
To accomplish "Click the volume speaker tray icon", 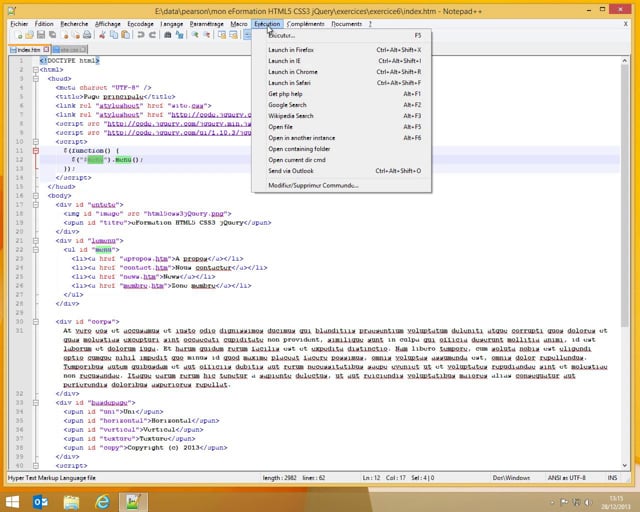I will pyautogui.click(x=588, y=502).
